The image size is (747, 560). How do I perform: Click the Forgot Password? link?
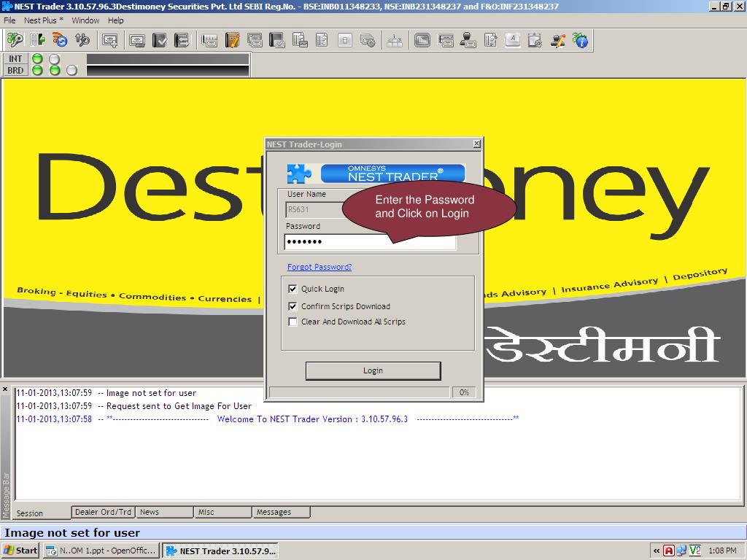point(319,267)
